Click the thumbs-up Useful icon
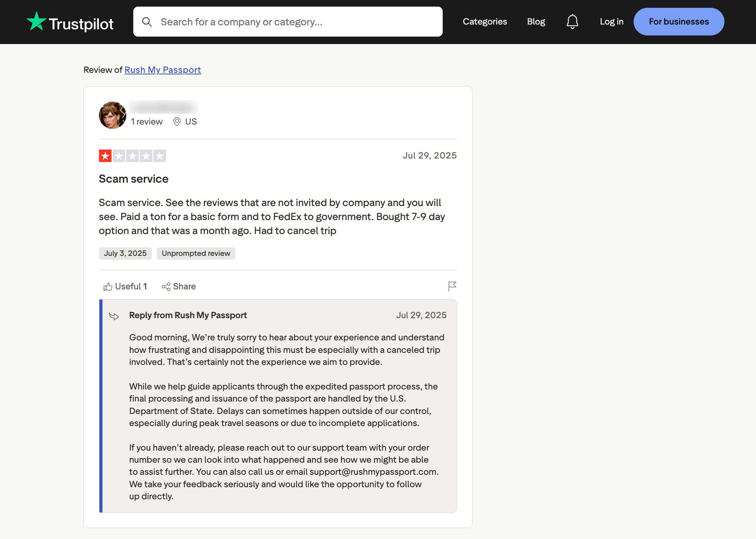Image resolution: width=756 pixels, height=539 pixels. (x=108, y=287)
